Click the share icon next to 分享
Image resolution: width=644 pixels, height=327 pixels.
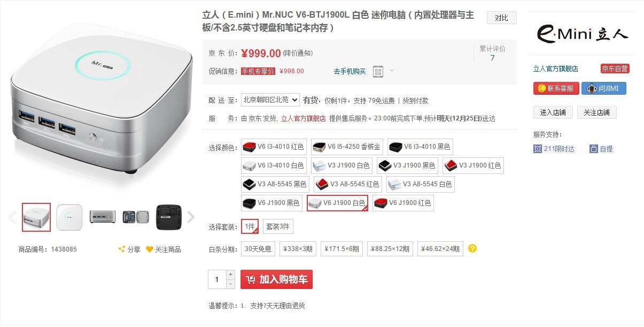coord(122,249)
